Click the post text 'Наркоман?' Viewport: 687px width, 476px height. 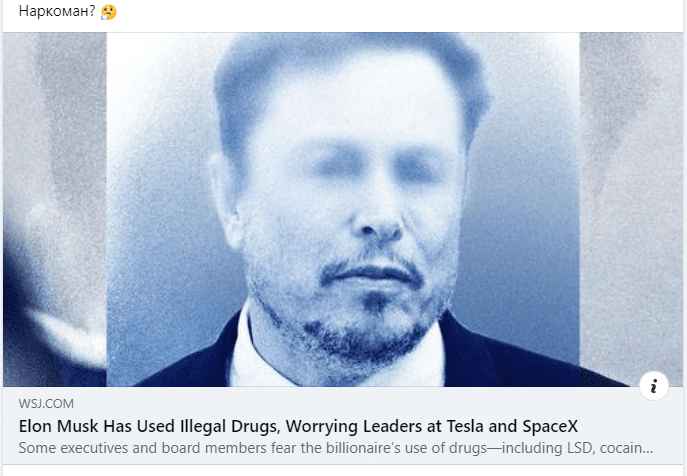(57, 11)
